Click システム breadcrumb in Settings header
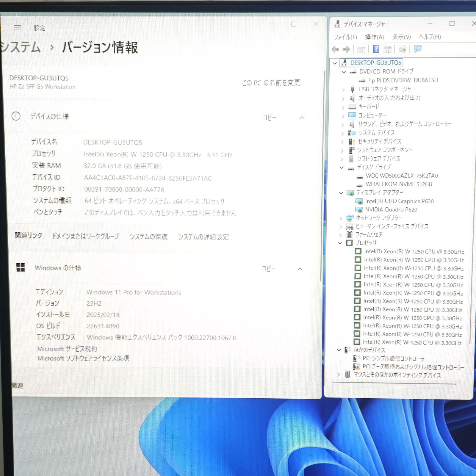 pyautogui.click(x=20, y=47)
